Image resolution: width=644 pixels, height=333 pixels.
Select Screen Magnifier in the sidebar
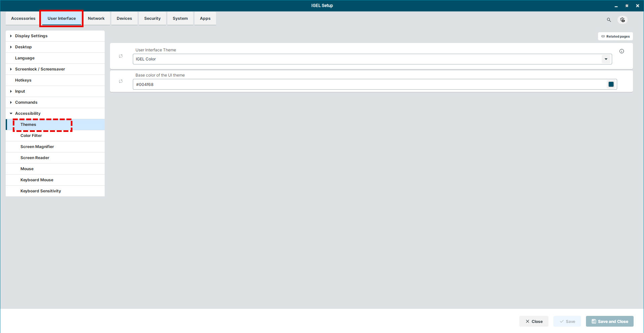(37, 147)
